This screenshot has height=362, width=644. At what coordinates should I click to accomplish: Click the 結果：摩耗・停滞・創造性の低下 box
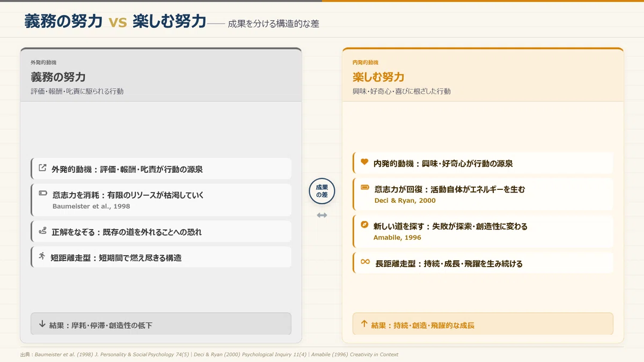click(x=161, y=324)
